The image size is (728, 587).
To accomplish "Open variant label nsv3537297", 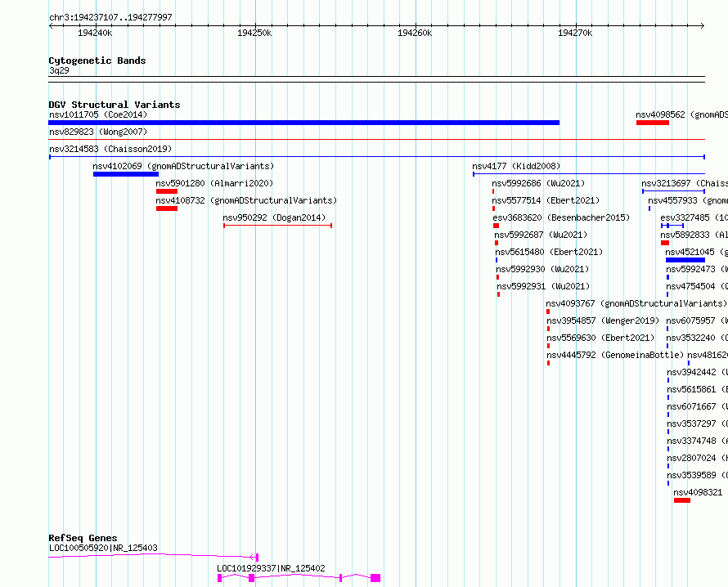I will (697, 423).
